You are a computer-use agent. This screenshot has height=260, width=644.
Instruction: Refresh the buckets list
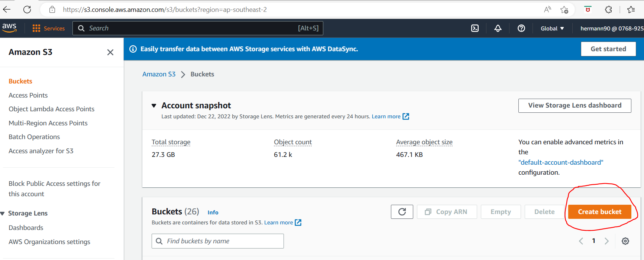pos(402,212)
